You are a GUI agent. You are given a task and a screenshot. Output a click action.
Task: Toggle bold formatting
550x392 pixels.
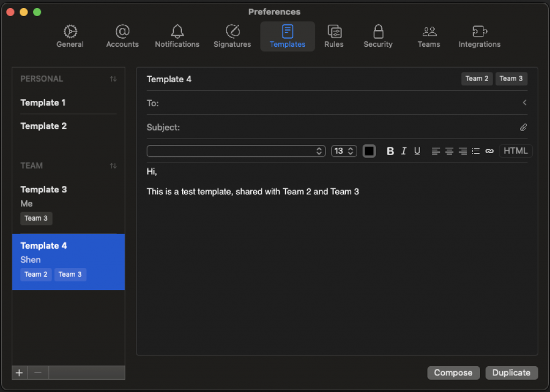tap(390, 151)
